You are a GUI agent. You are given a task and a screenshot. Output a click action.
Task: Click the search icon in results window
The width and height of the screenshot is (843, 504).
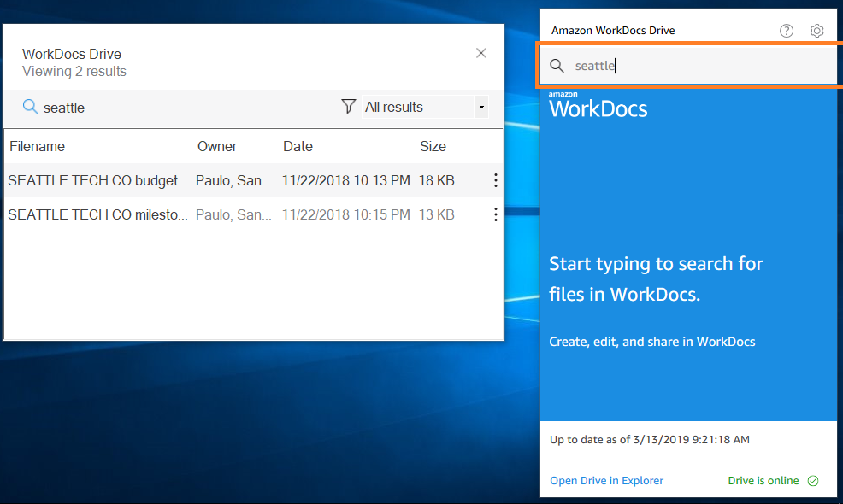pos(30,107)
